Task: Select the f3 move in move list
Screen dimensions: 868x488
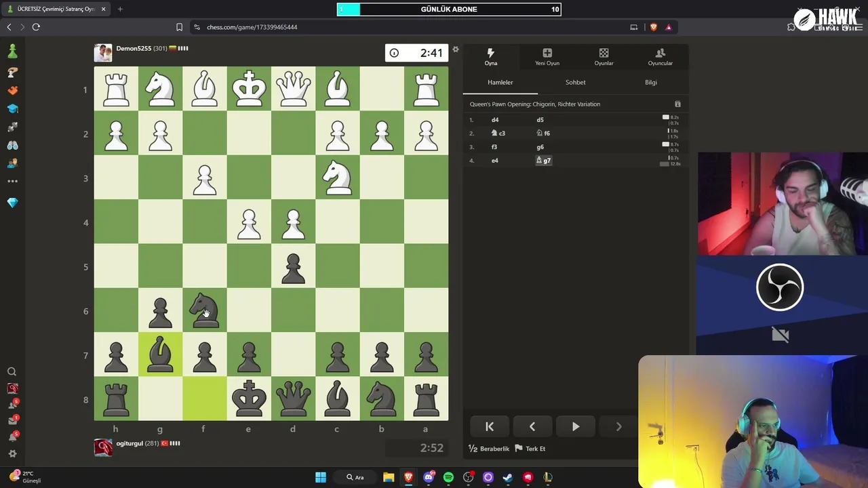Action: 494,147
